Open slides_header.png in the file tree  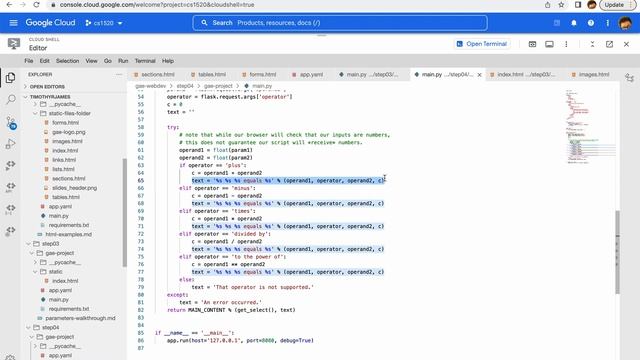tap(74, 188)
